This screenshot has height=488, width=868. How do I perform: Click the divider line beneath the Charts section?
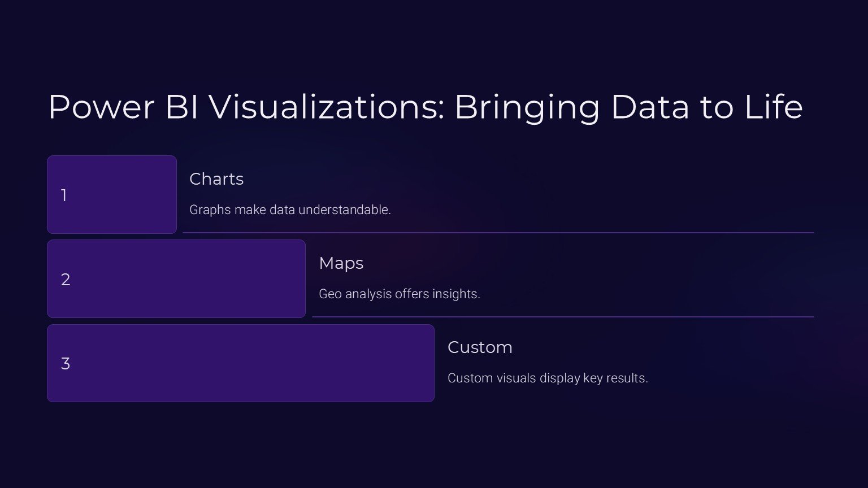point(497,232)
